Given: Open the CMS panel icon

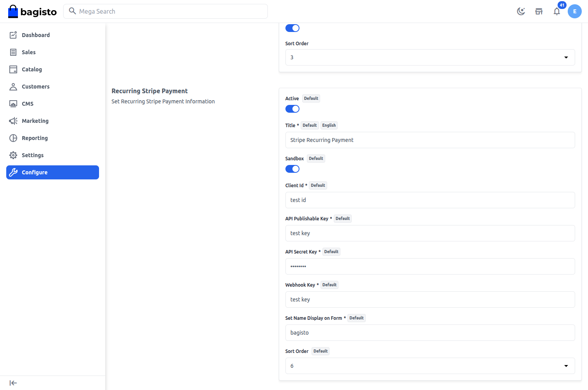Looking at the screenshot, I should click(13, 103).
